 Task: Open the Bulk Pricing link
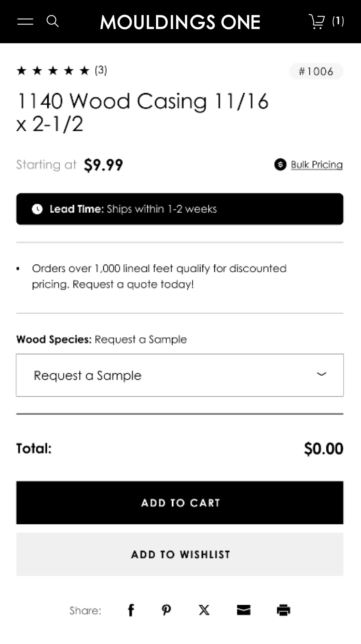coord(317,165)
